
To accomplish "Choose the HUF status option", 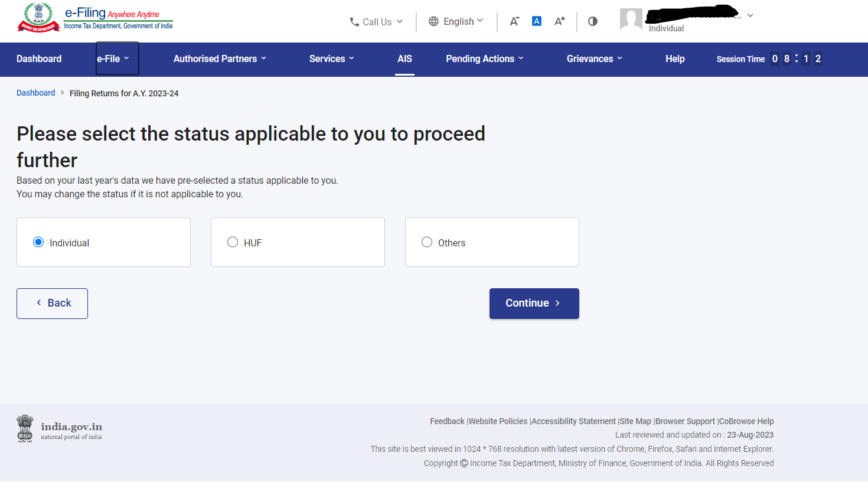I will point(233,242).
